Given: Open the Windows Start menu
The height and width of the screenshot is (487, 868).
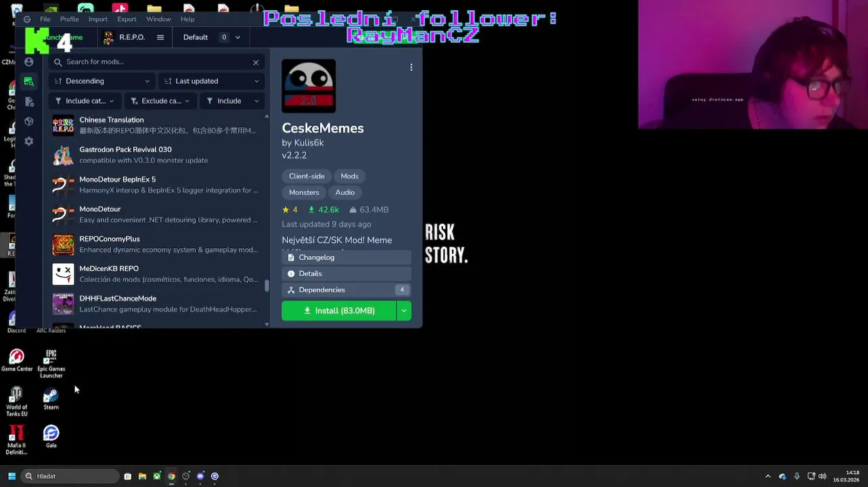Looking at the screenshot, I should [12, 476].
